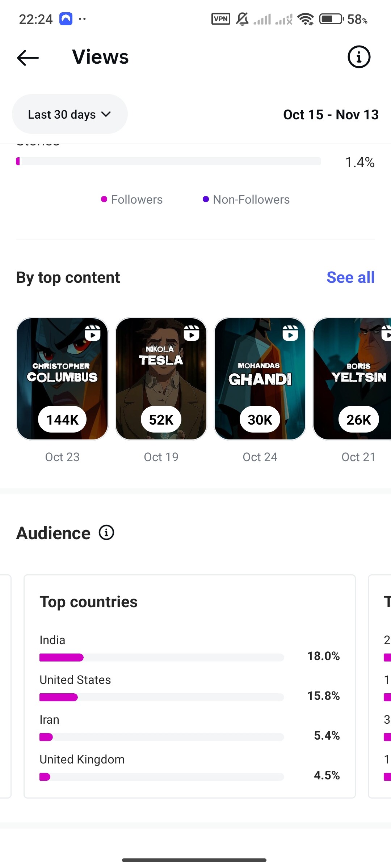Viewport: 391px width, 868px height.
Task: Tap the India percentage bar
Action: [x=161, y=658]
